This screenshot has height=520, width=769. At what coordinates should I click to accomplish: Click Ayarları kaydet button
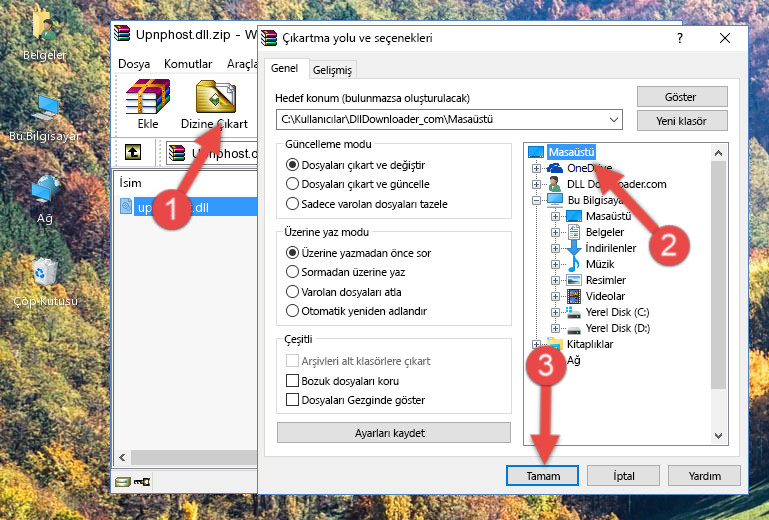tap(394, 433)
